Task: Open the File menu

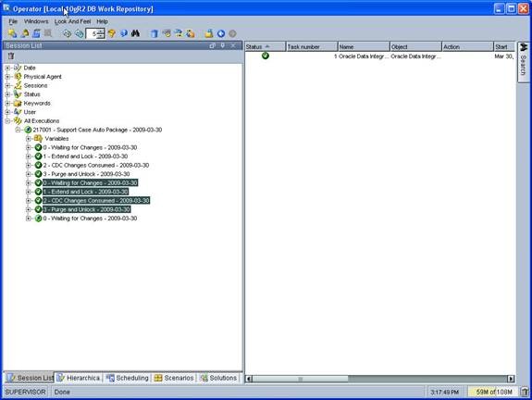Action: click(x=13, y=21)
